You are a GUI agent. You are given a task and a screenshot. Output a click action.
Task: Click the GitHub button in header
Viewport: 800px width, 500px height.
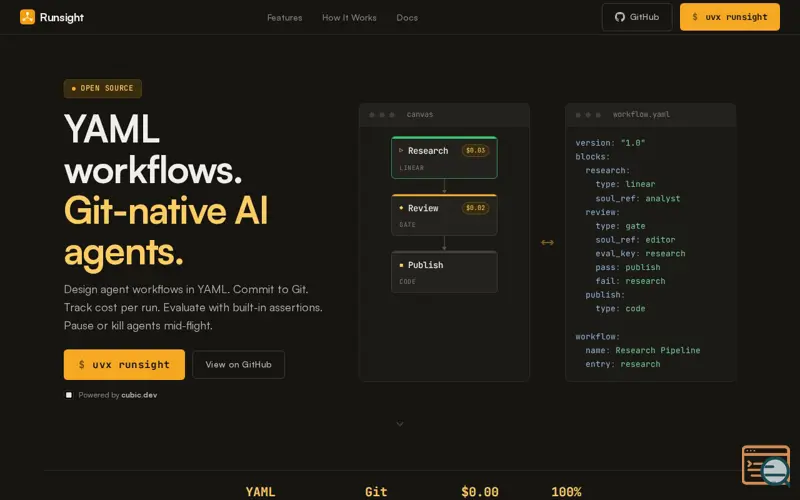[637, 17]
